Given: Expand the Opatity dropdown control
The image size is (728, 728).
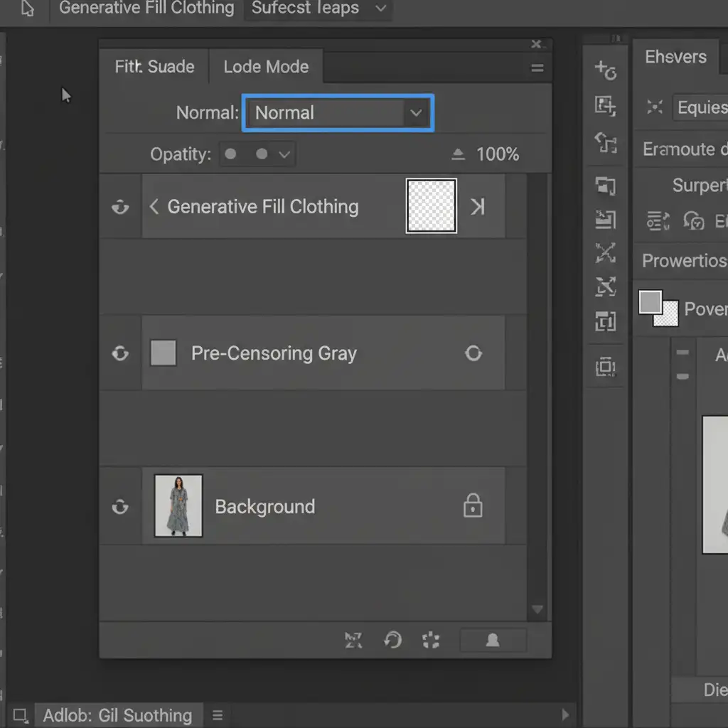Looking at the screenshot, I should point(257,154).
